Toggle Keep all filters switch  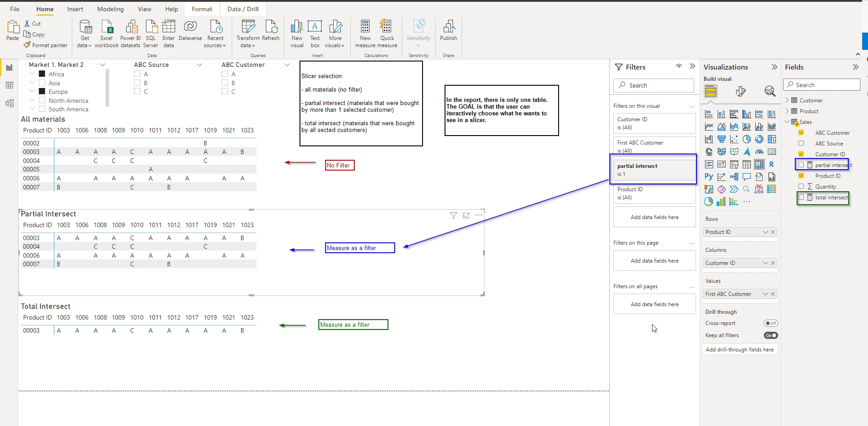point(771,335)
